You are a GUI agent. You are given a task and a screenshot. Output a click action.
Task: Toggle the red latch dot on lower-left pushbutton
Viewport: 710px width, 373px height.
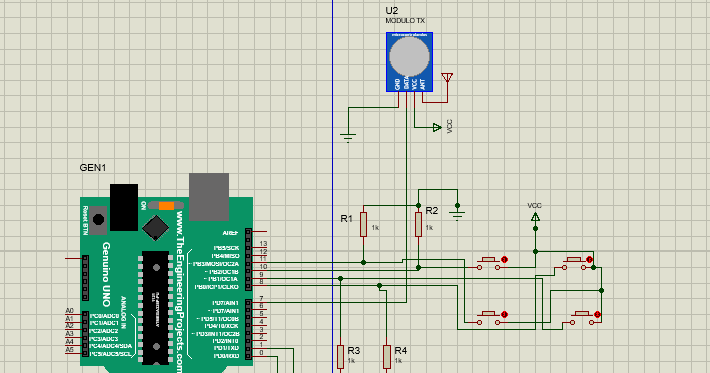point(504,314)
